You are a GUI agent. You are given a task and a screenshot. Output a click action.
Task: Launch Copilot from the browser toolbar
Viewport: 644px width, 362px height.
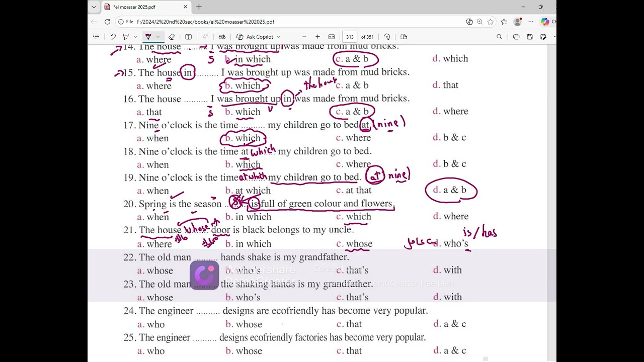click(545, 22)
